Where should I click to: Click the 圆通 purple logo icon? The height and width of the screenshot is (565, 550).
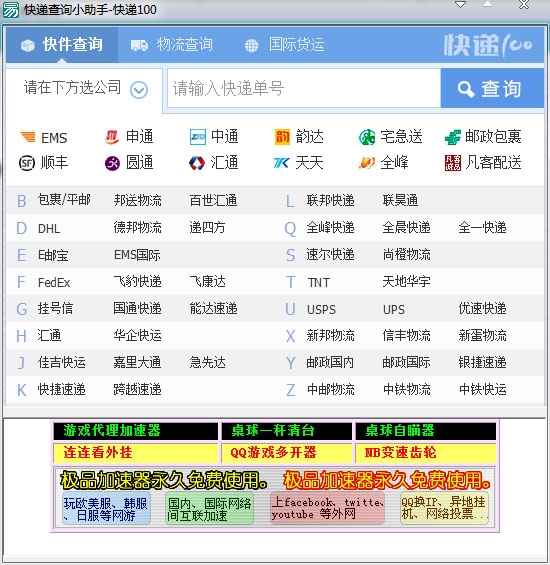coord(112,164)
